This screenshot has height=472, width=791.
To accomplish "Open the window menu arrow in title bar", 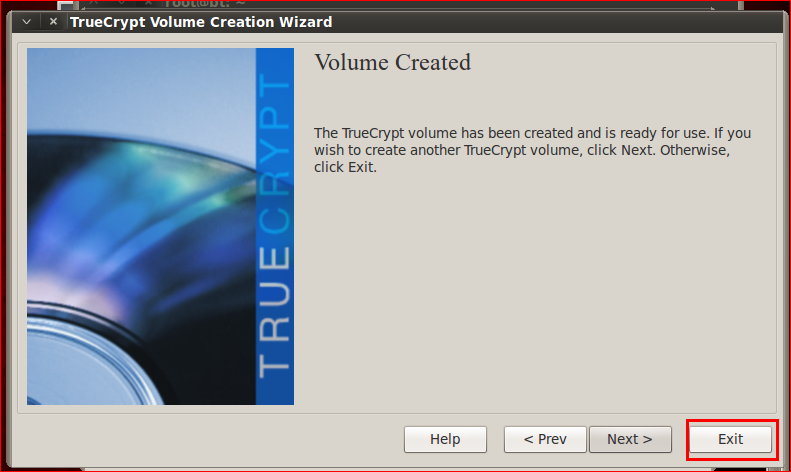I will click(x=27, y=22).
